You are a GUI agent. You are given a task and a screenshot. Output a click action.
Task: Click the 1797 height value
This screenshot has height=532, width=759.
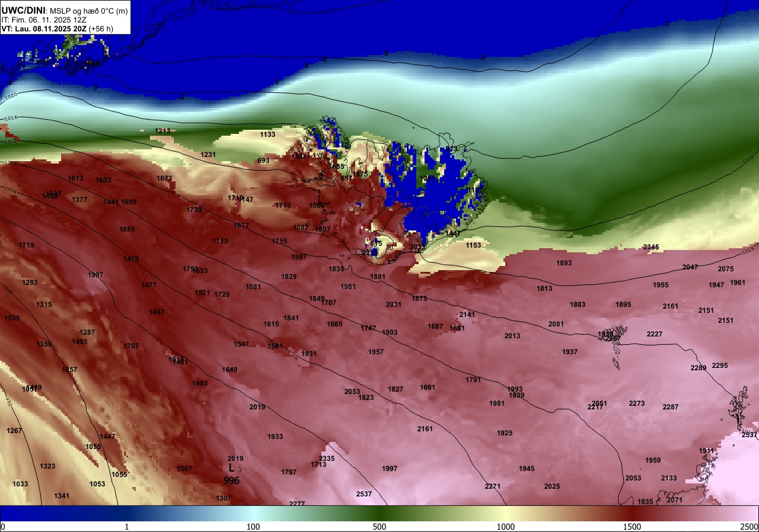[289, 472]
